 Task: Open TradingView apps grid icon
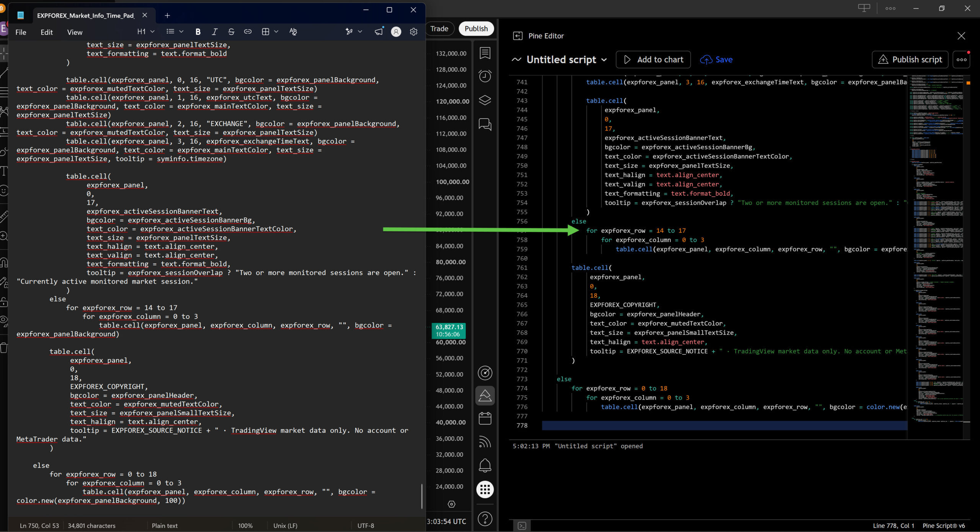(x=485, y=490)
